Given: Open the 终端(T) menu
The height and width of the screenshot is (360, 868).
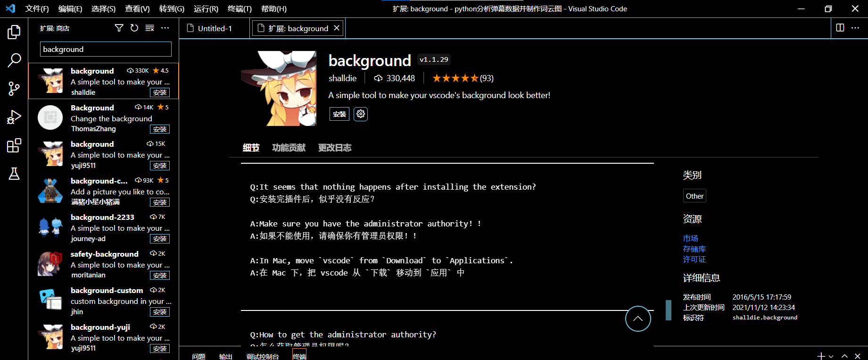Looking at the screenshot, I should click(240, 9).
